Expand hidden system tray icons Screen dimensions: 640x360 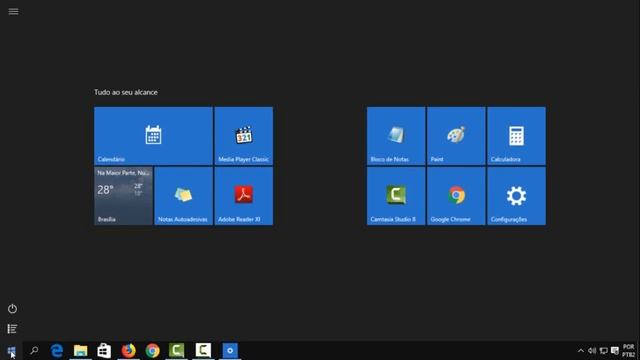(x=581, y=351)
